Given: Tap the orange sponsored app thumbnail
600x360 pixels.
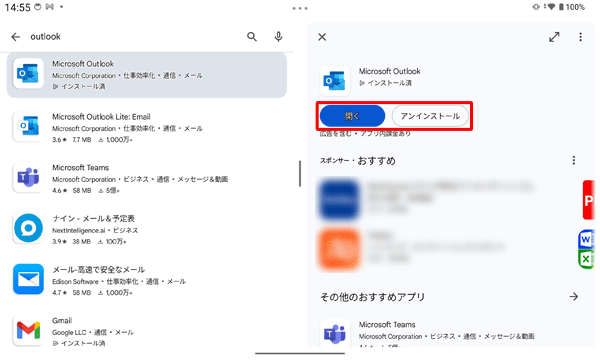Looking at the screenshot, I should click(339, 249).
